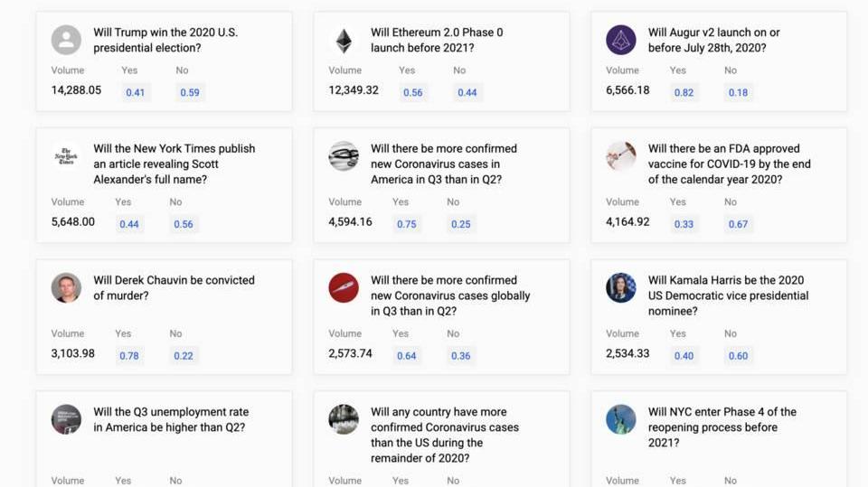Click the Kamala Harris portrait thumbnail
The image size is (868, 487).
[x=620, y=287]
